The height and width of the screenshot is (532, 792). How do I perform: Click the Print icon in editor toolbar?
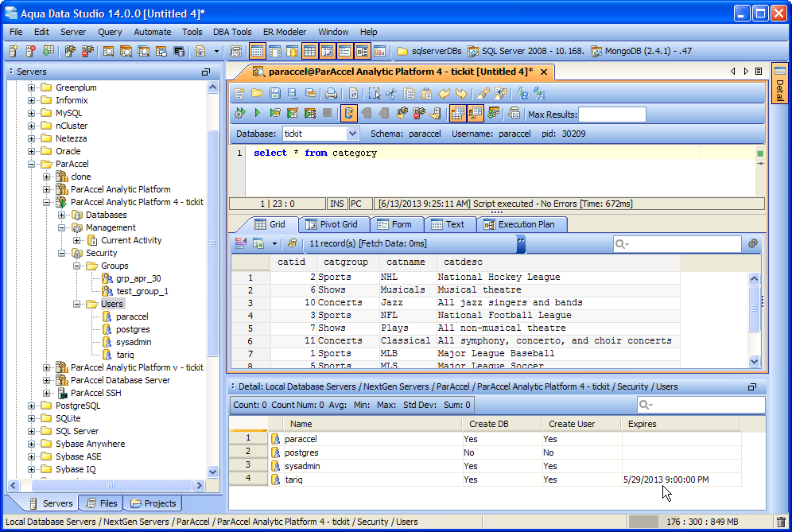click(331, 94)
